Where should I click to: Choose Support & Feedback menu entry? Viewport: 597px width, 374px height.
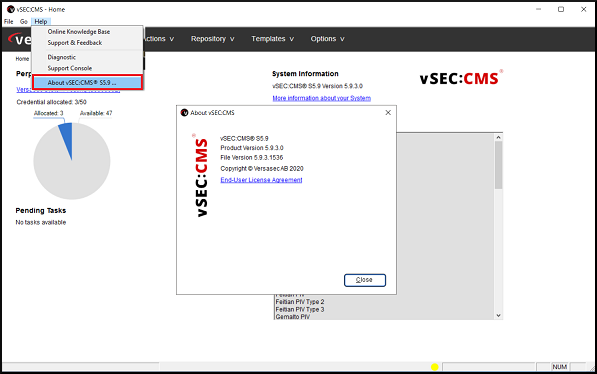[75, 43]
